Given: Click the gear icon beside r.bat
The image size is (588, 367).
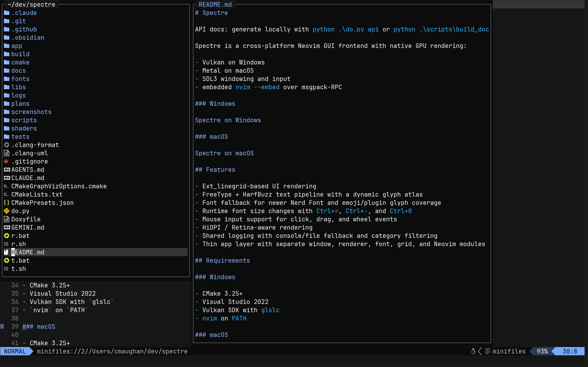Looking at the screenshot, I should click(6, 235).
